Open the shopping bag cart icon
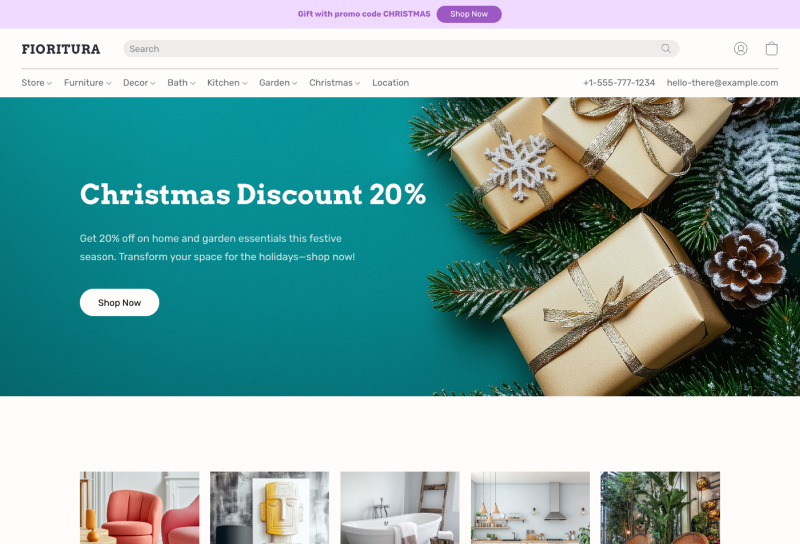This screenshot has width=800, height=544. (x=771, y=48)
